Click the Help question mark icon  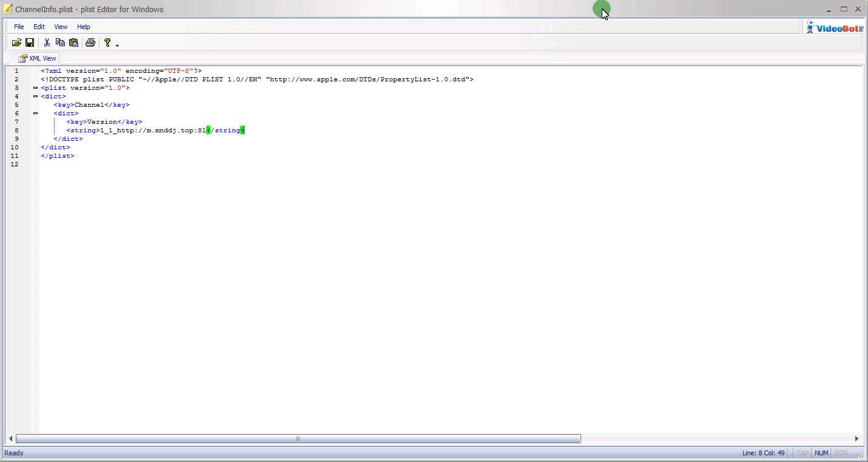coord(107,42)
